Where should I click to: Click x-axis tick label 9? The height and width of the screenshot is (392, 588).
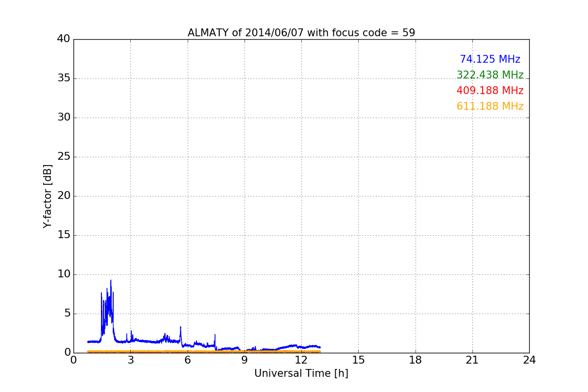point(245,360)
